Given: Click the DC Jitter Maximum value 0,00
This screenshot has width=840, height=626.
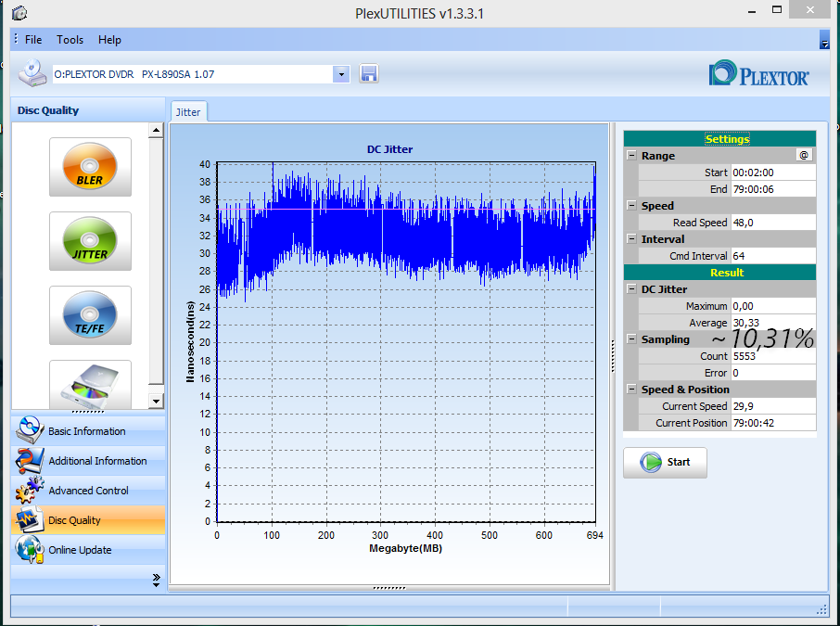Looking at the screenshot, I should (x=773, y=305).
